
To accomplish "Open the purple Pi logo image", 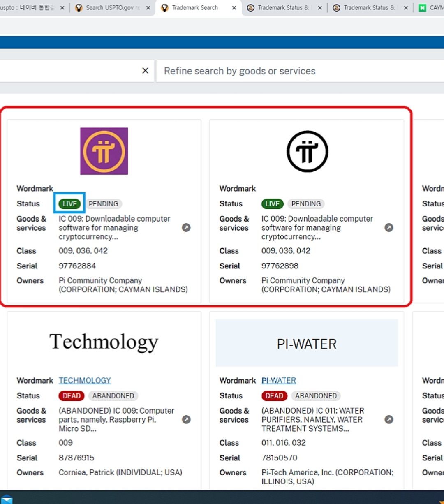I will 104,151.
